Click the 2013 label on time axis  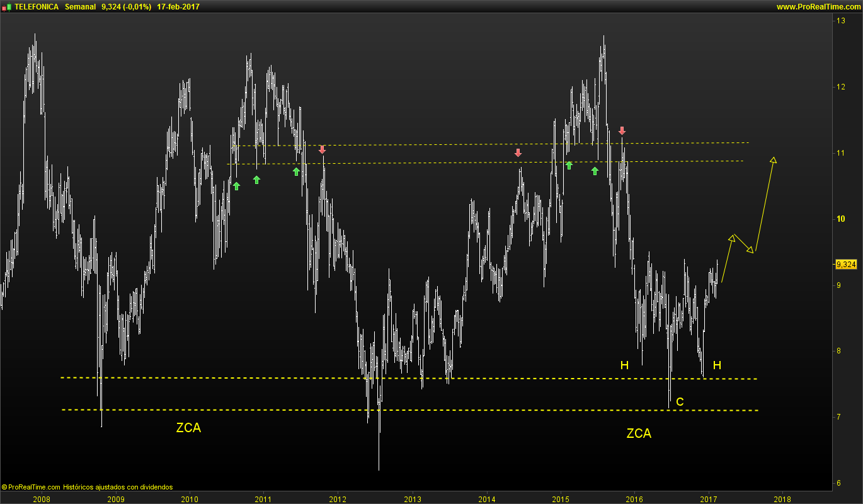click(x=412, y=498)
